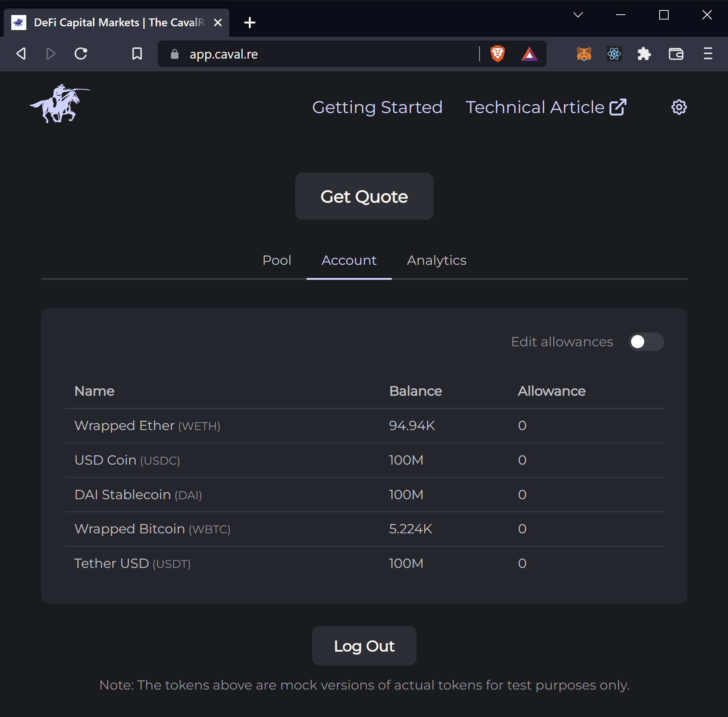Viewport: 728px width, 717px height.
Task: Click the Allowance column header
Action: click(551, 391)
